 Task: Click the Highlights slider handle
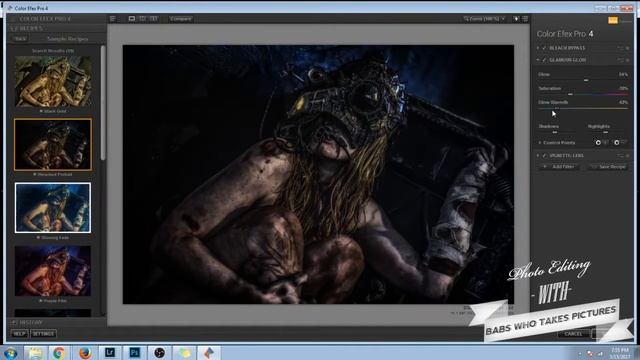pyautogui.click(x=606, y=132)
